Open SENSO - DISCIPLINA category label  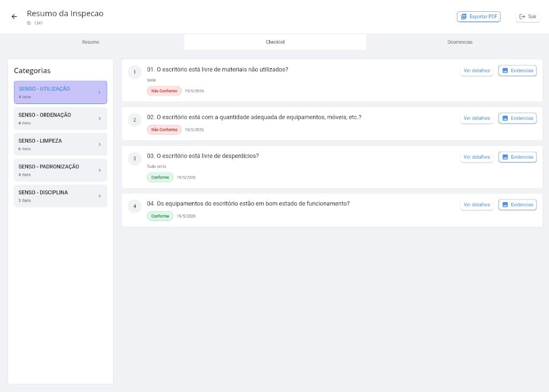click(x=43, y=193)
